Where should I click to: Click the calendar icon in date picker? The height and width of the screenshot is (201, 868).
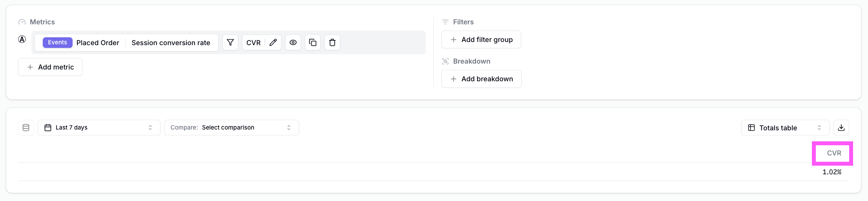(x=48, y=128)
